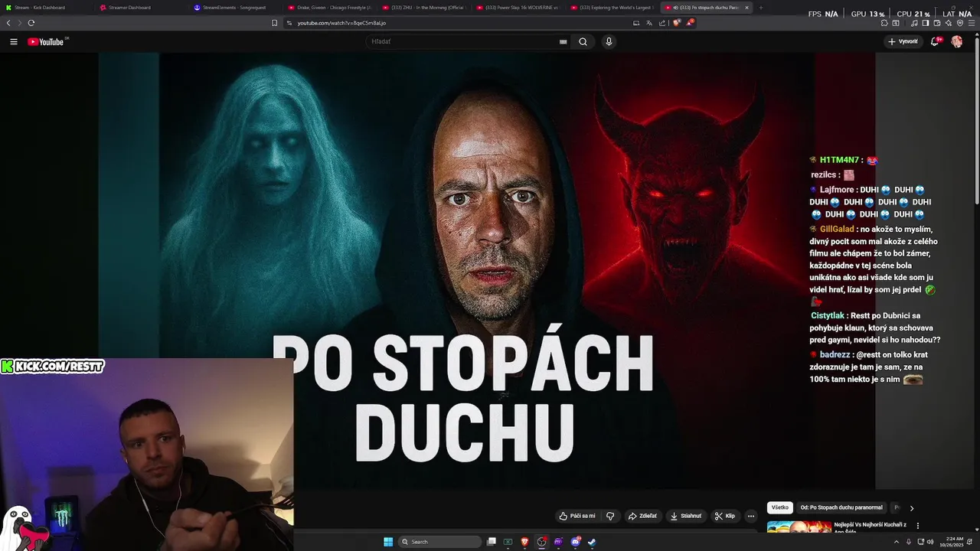Open the media control music note icon
Viewport: 980px width, 551px height.
tap(914, 23)
